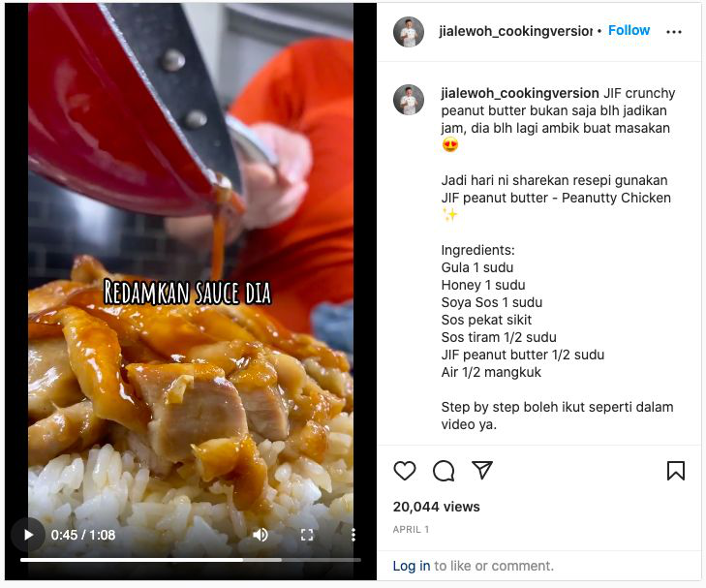This screenshot has width=706, height=588.
Task: Follow jialewoh_cookingversion account
Action: [x=629, y=30]
